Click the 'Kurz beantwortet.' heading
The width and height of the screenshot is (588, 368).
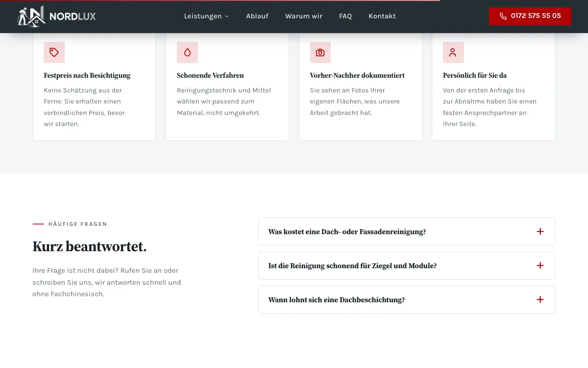coord(90,247)
